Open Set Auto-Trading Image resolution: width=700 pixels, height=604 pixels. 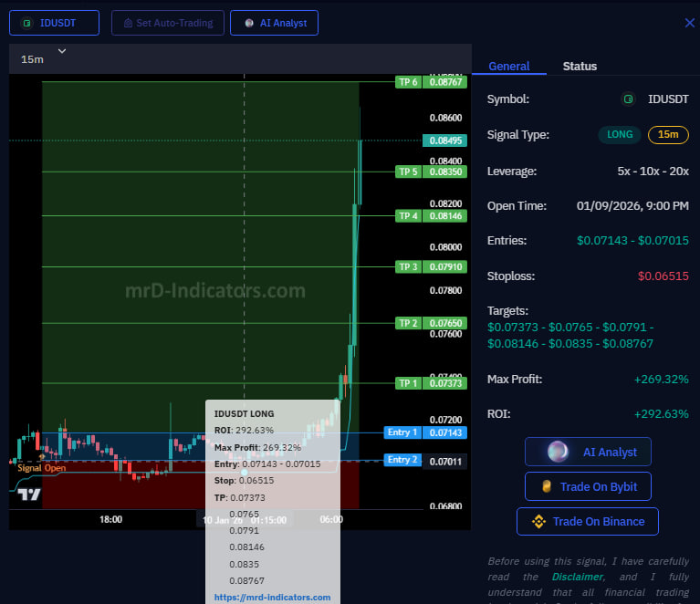(167, 23)
